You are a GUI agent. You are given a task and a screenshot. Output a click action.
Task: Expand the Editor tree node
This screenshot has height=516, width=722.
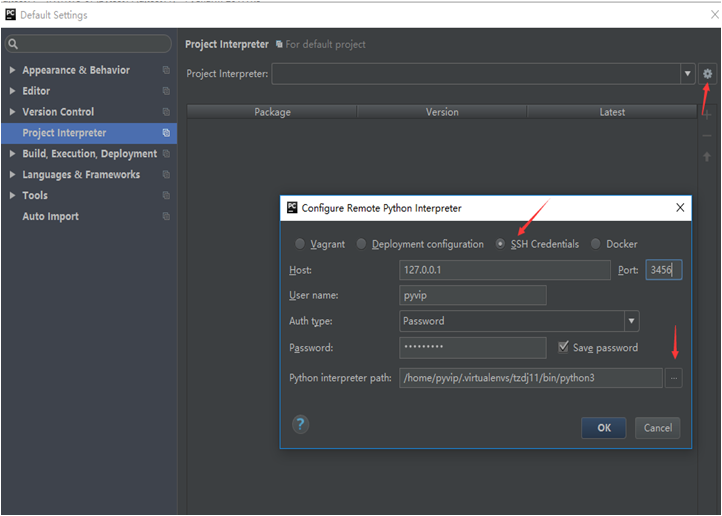pyautogui.click(x=12, y=91)
